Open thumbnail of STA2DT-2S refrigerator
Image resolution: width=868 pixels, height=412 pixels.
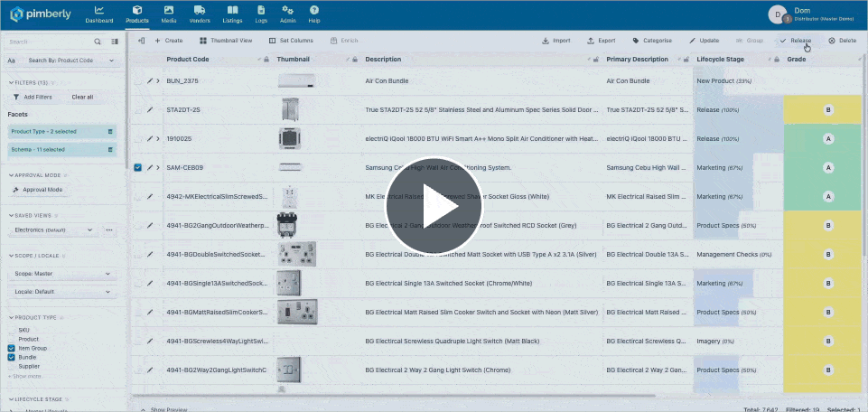pos(290,109)
